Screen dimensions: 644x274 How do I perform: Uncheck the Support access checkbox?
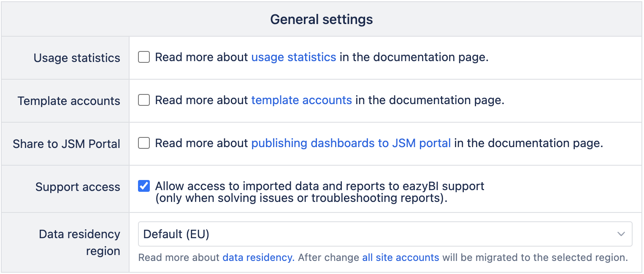[x=144, y=186]
